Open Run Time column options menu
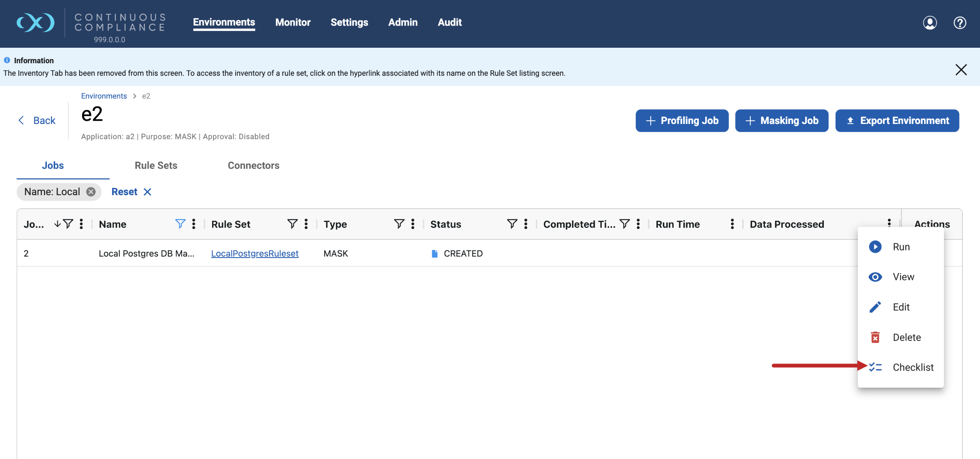Screen dimensions: 980x459 pyautogui.click(x=732, y=224)
